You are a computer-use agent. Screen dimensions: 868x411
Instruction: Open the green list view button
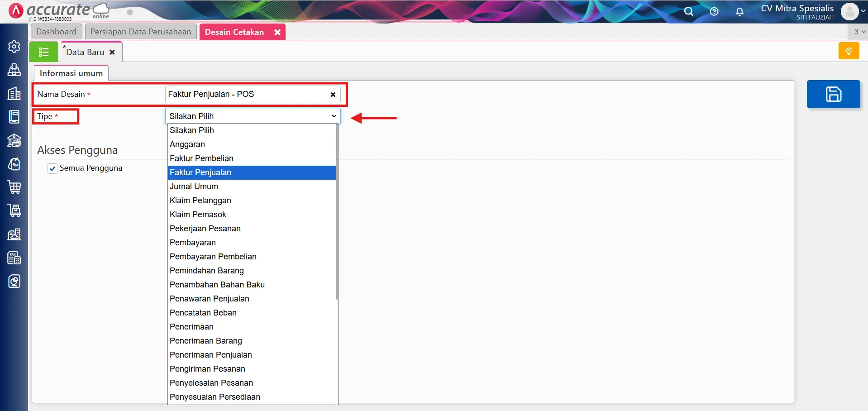click(43, 52)
